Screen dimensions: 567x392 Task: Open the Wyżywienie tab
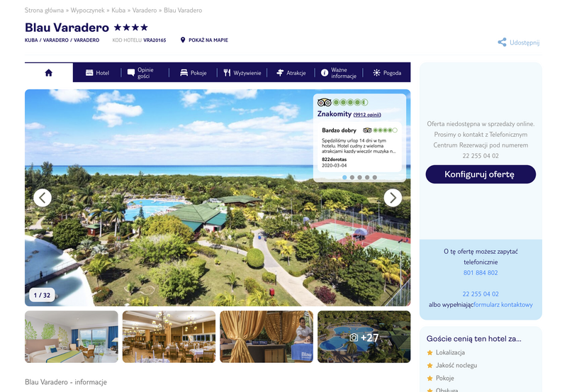(x=242, y=73)
